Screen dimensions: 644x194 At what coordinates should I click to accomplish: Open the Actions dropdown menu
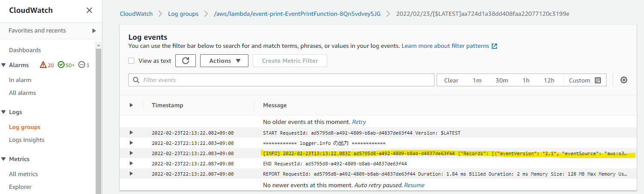tap(224, 61)
